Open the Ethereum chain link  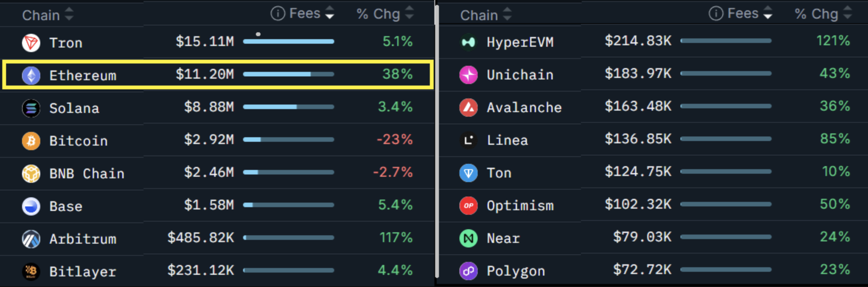pos(83,75)
